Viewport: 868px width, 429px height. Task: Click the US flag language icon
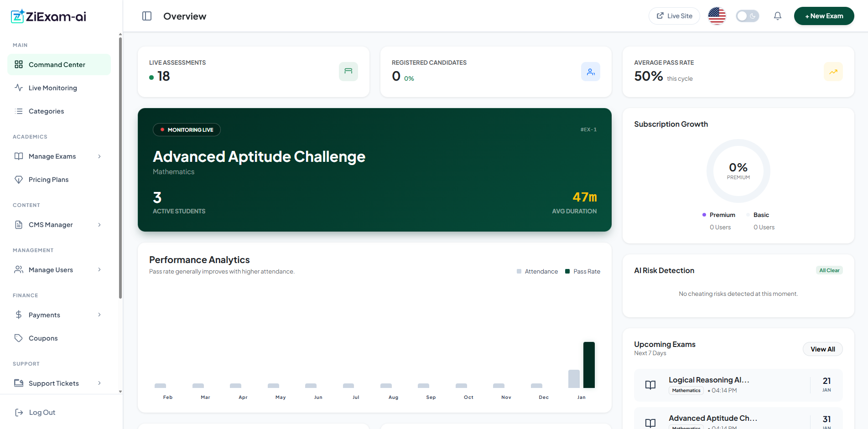[x=717, y=16]
